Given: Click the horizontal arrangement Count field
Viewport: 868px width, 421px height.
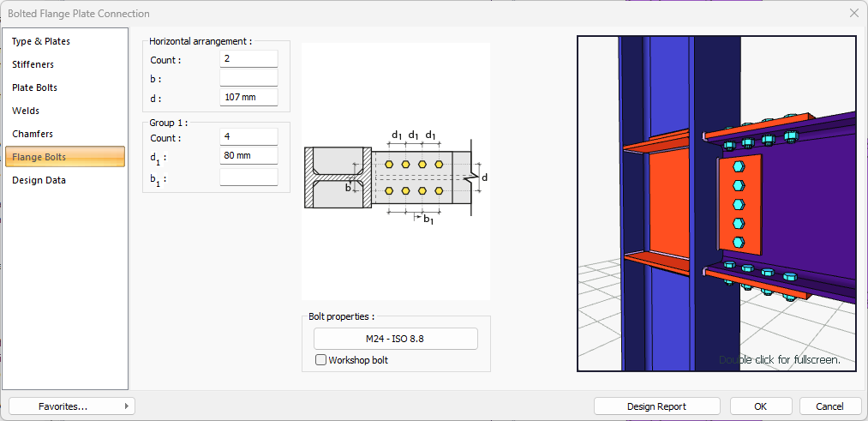Looking at the screenshot, I should (248, 59).
